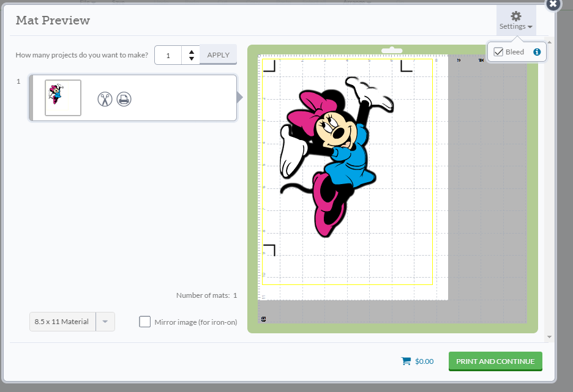
Task: Open the $0.00 cart total link
Action: [424, 361]
